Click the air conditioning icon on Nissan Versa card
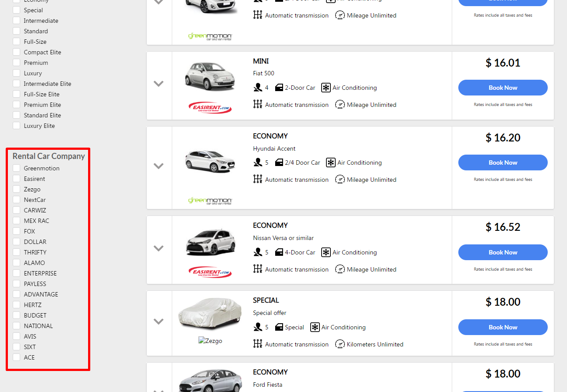 pos(326,252)
